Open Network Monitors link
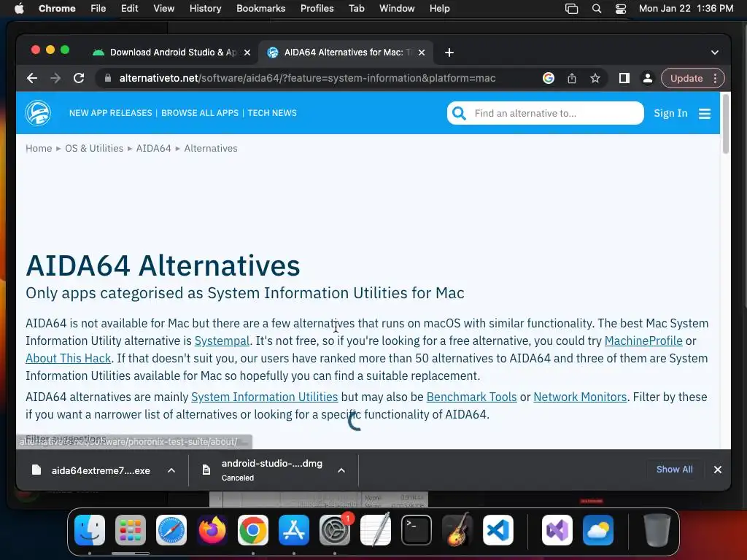 click(x=580, y=397)
